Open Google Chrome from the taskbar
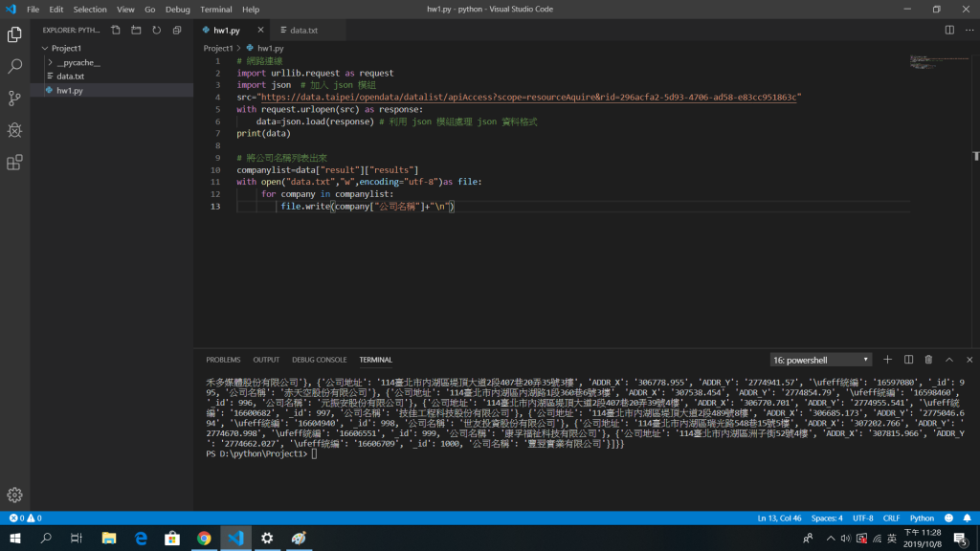 pyautogui.click(x=204, y=539)
